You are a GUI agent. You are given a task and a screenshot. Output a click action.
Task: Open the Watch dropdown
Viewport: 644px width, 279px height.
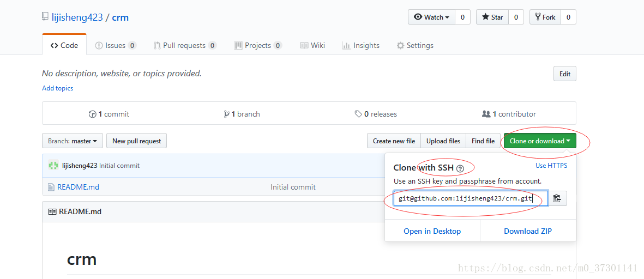pos(431,17)
